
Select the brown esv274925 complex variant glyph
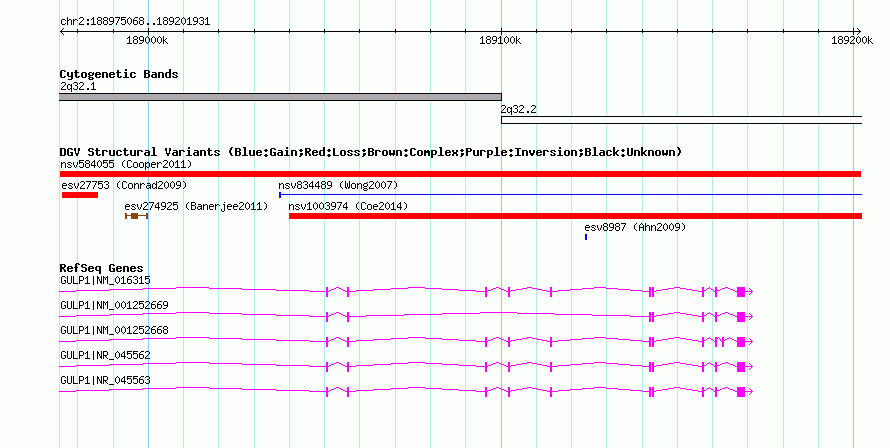point(137,216)
